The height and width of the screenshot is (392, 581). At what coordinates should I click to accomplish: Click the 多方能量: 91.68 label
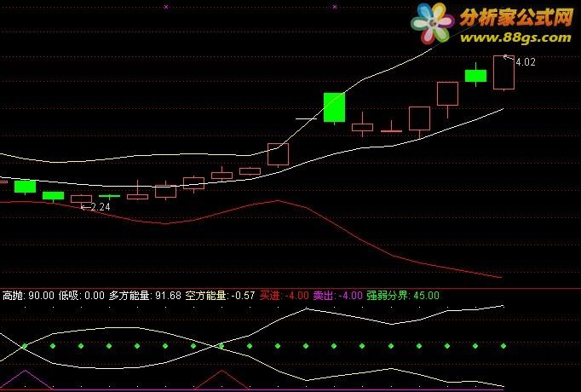pyautogui.click(x=145, y=296)
